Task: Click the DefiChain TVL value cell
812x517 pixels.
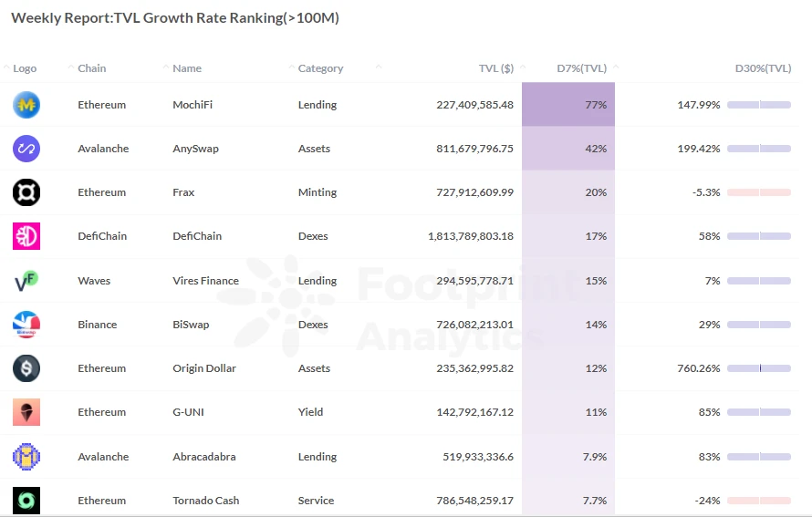Action: [x=470, y=236]
